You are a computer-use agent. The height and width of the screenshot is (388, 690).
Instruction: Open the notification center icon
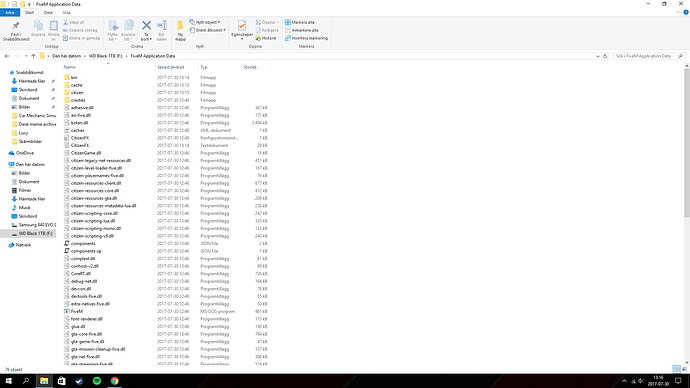click(679, 381)
